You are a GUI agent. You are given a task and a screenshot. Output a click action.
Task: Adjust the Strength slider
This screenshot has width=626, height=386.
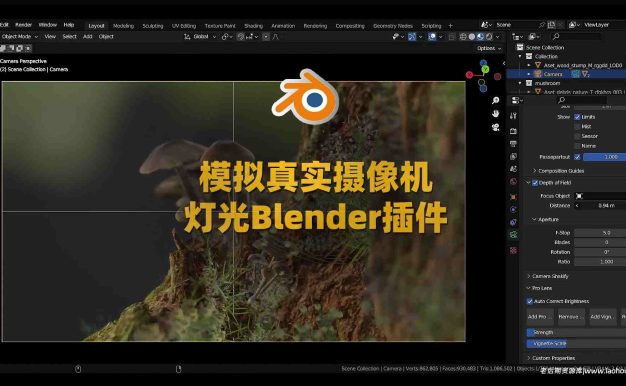(576, 332)
